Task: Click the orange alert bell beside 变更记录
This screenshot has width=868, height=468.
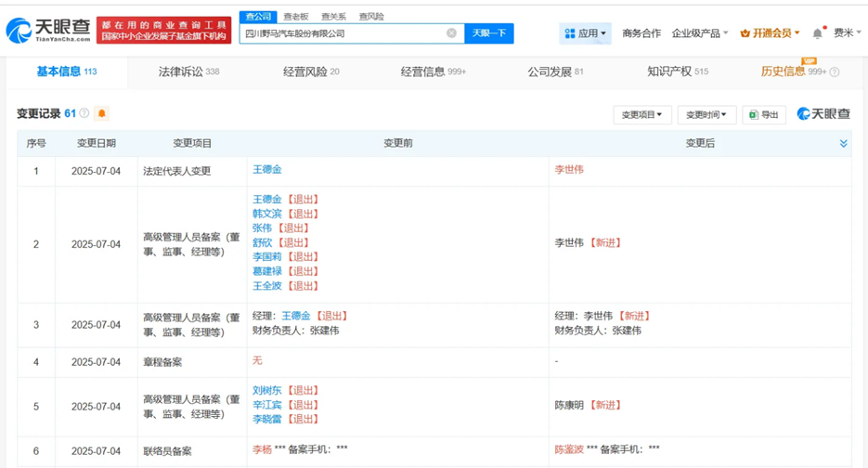Action: tap(102, 113)
